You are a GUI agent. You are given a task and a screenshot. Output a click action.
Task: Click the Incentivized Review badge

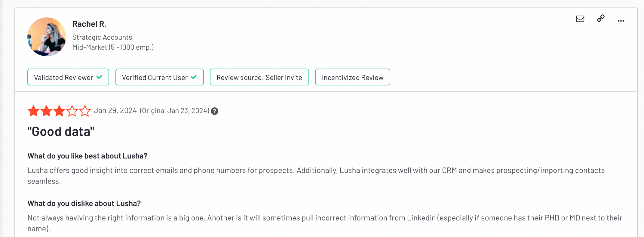353,77
